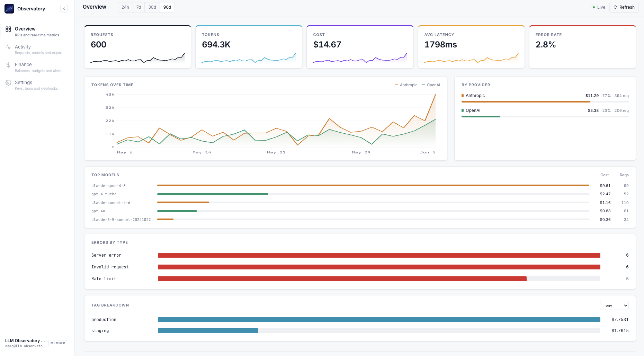Viewport: 644px width, 356px height.
Task: Click the Cost value $14.67
Action: click(x=327, y=45)
